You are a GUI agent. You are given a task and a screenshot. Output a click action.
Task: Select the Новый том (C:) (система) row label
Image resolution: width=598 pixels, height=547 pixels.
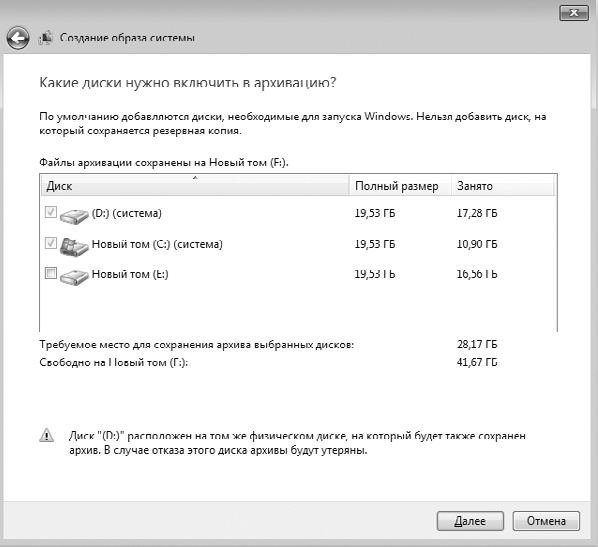click(x=157, y=244)
